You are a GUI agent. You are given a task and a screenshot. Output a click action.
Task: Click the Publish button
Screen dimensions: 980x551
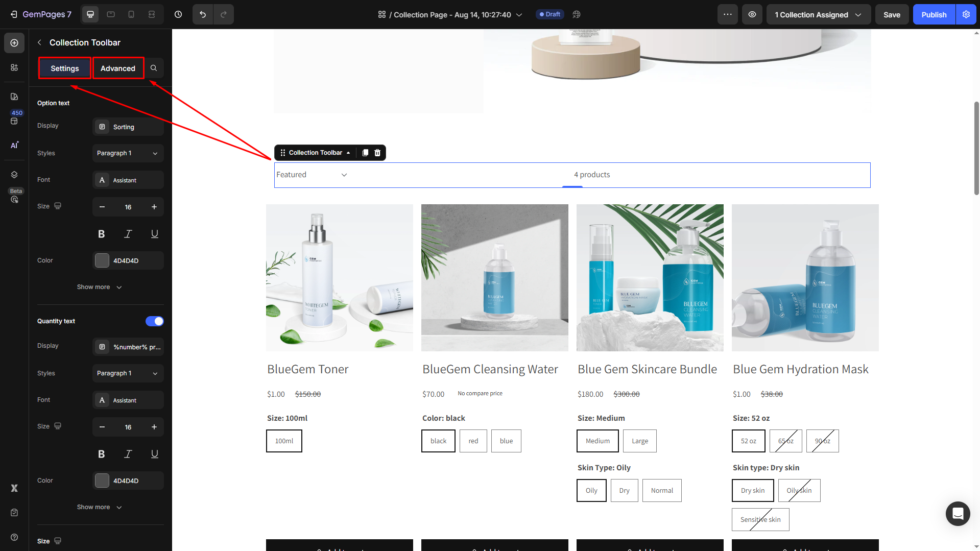tap(934, 14)
